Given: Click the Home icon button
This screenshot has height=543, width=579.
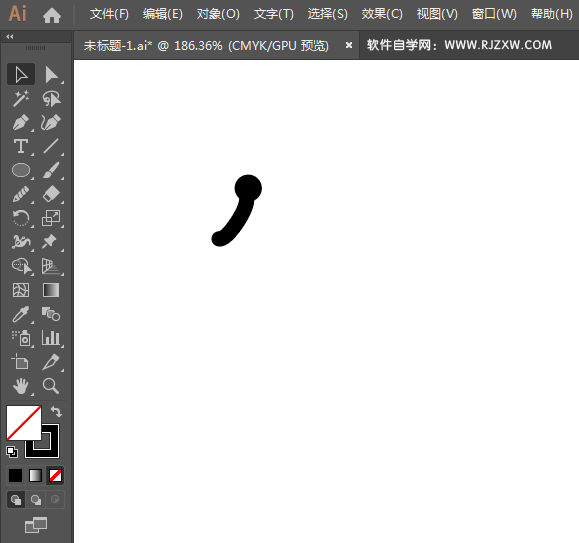Looking at the screenshot, I should click(x=52, y=16).
